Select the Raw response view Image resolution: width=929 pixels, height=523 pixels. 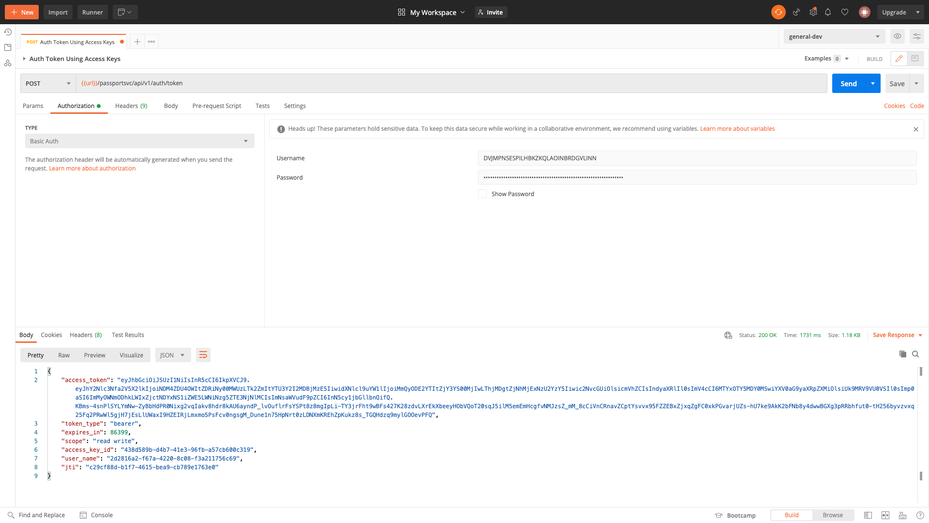click(x=64, y=355)
